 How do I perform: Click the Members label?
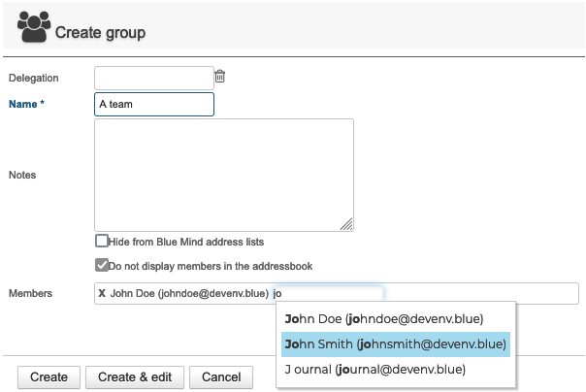point(30,293)
